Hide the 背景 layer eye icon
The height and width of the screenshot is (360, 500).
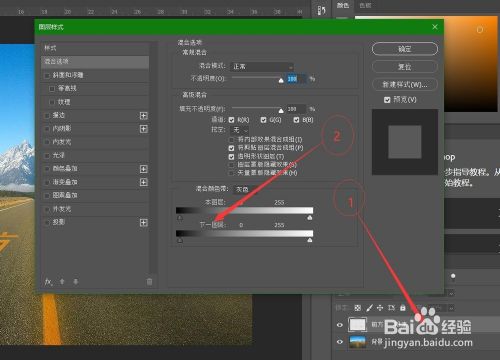pos(340,342)
